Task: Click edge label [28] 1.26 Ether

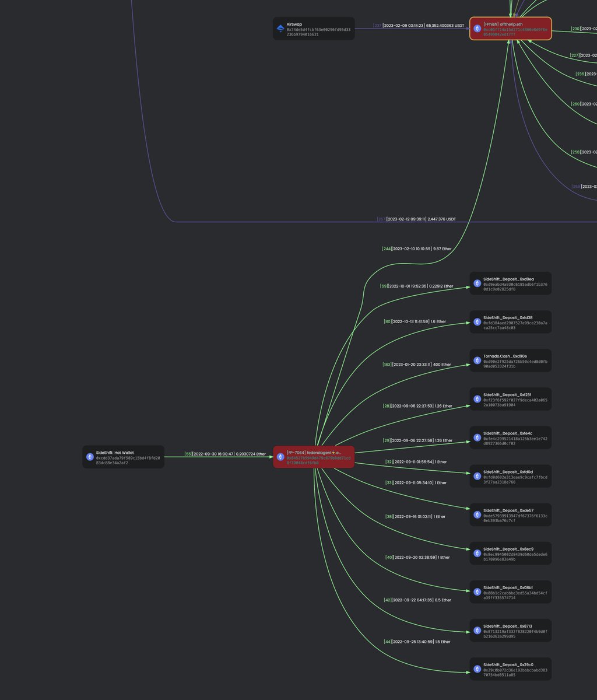Action: (417, 406)
